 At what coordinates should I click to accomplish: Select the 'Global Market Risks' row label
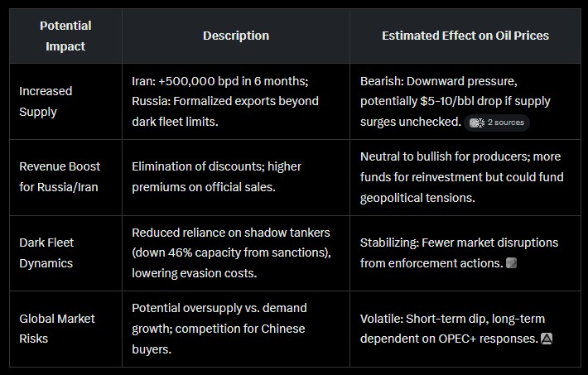(x=57, y=329)
